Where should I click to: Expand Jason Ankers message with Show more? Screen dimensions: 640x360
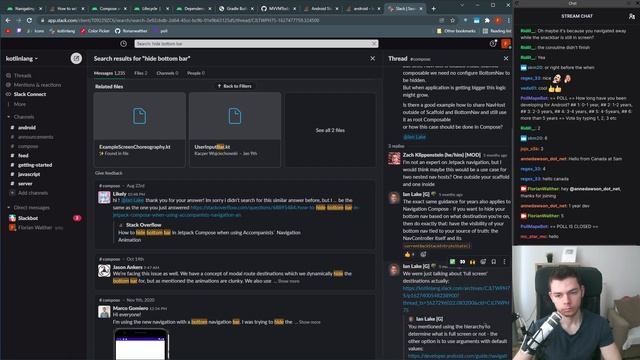coord(289,281)
